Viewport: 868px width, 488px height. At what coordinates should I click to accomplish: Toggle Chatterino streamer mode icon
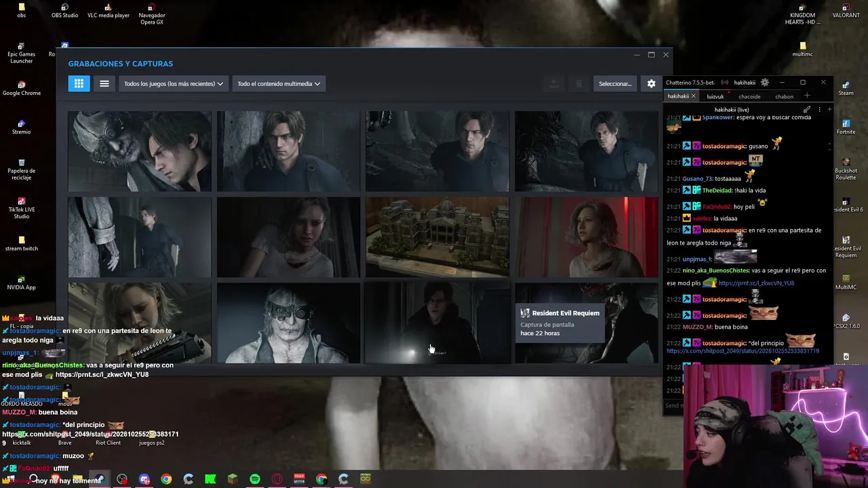coord(724,83)
